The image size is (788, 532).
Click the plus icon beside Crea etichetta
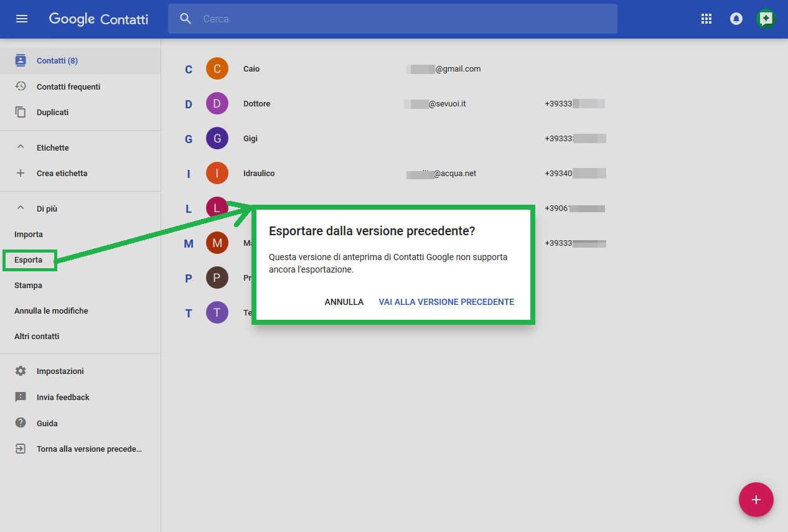[x=21, y=173]
